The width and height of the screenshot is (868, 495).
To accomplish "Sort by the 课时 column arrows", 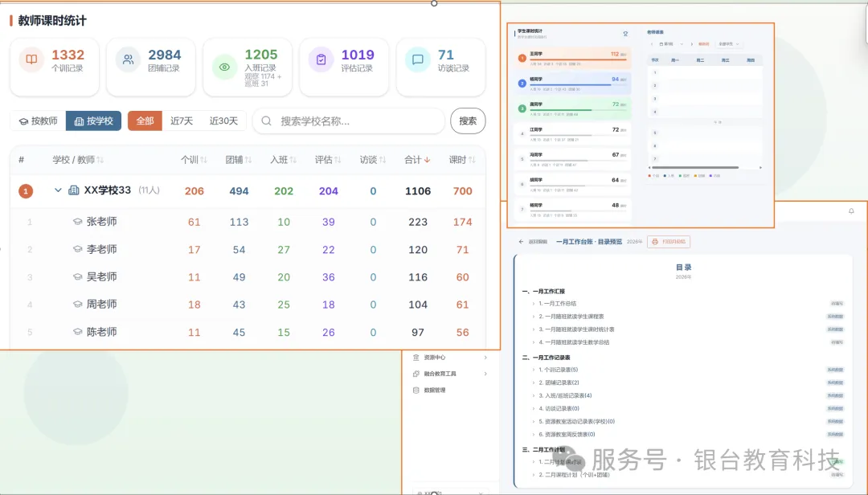I will point(472,160).
